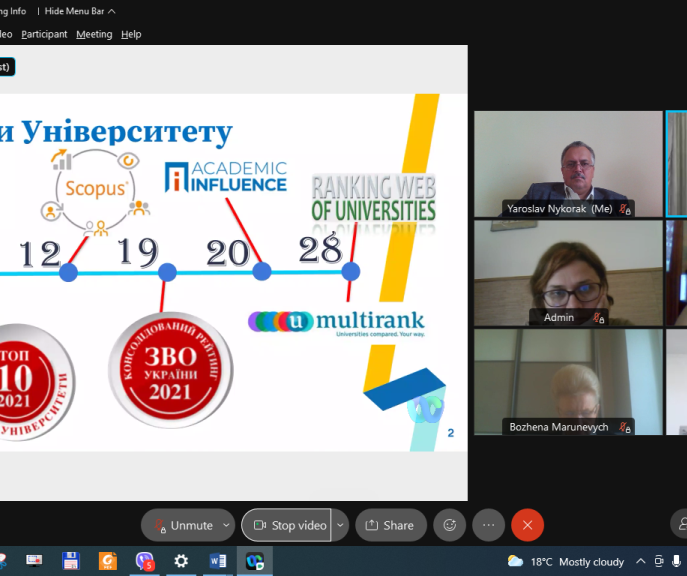
Task: Expand the audio options arrow beside Unmute
Action: tap(227, 525)
